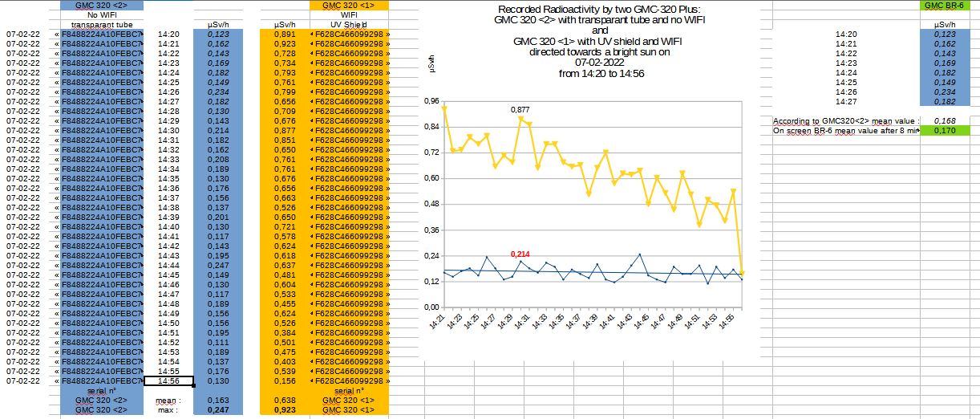Click the 0,877 cell in the 14:30 row
Screen dimensions: 980x419
(286, 131)
